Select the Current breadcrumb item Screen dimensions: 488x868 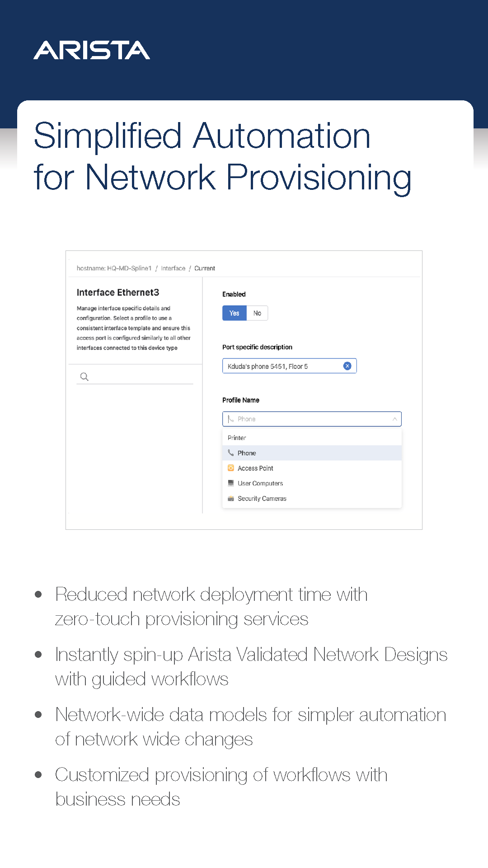coord(205,268)
